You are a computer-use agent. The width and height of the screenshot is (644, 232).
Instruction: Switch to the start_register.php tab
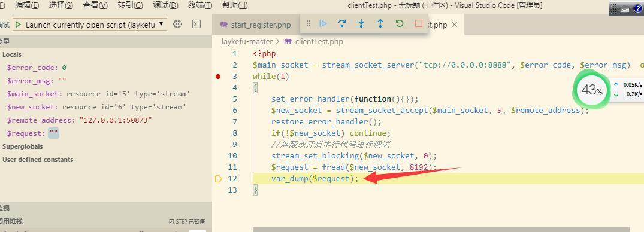click(255, 25)
